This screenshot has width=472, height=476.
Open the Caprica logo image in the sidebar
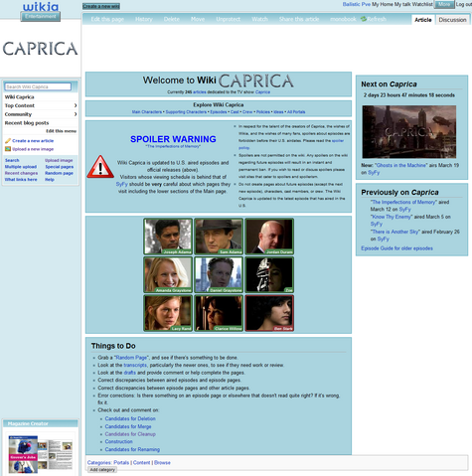[x=40, y=49]
